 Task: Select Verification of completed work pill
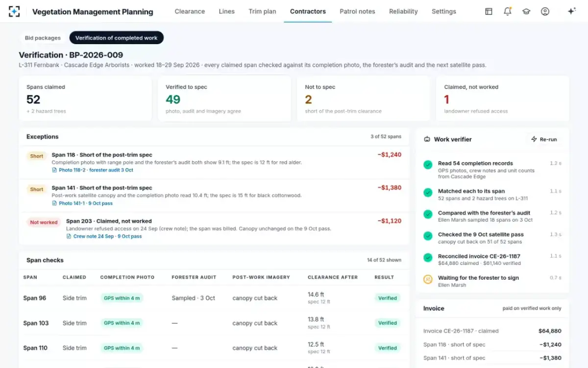pyautogui.click(x=117, y=38)
